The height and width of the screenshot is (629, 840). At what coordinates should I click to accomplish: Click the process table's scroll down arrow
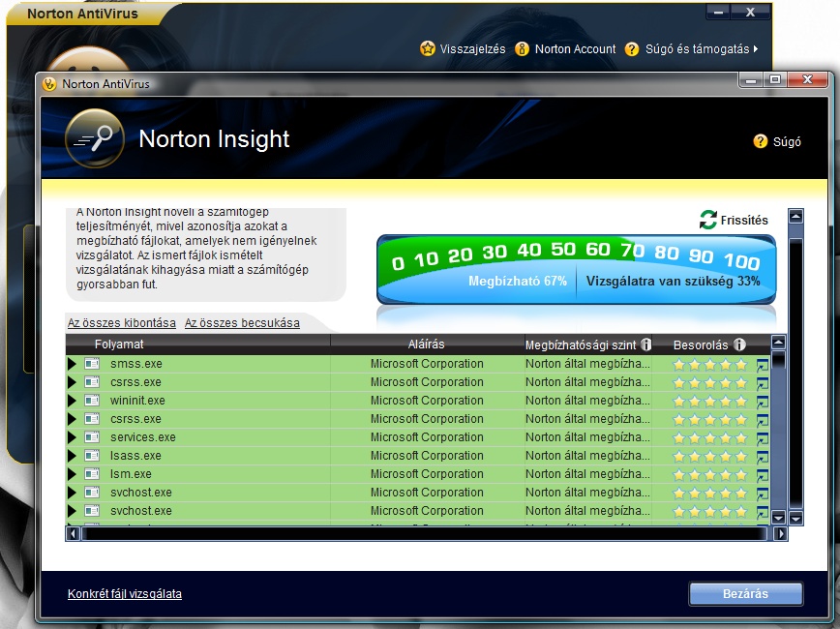point(778,518)
